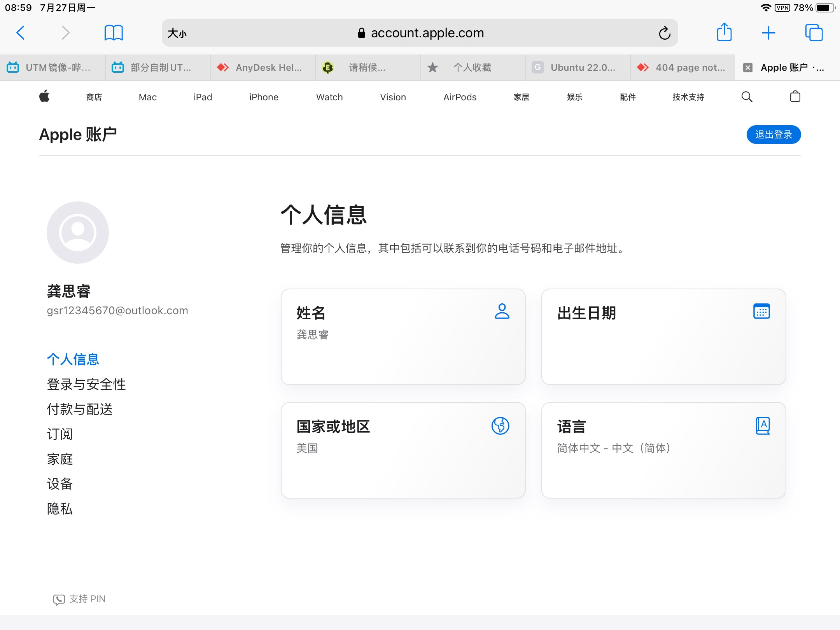Open the iPad navigation item
The width and height of the screenshot is (840, 630).
tap(203, 97)
